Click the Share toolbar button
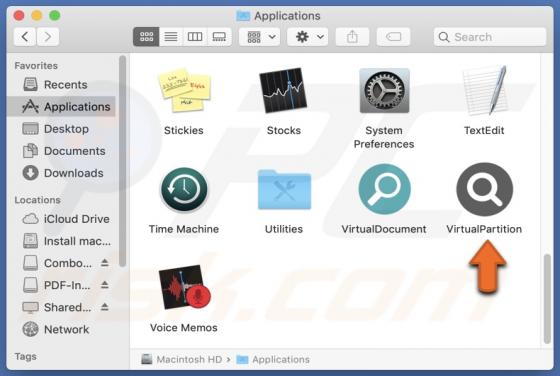Viewport: 560px width, 376px height. tap(352, 37)
